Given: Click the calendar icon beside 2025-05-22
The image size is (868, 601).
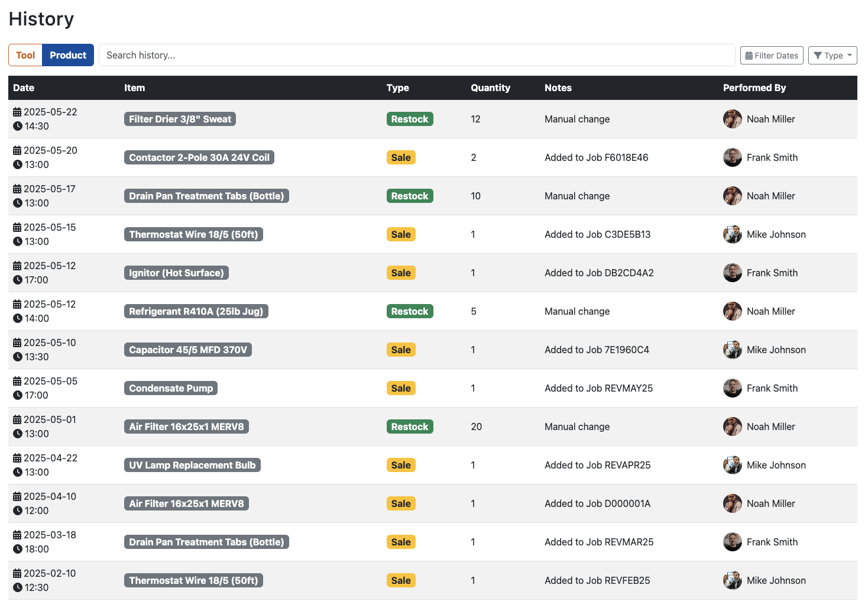Looking at the screenshot, I should tap(17, 111).
